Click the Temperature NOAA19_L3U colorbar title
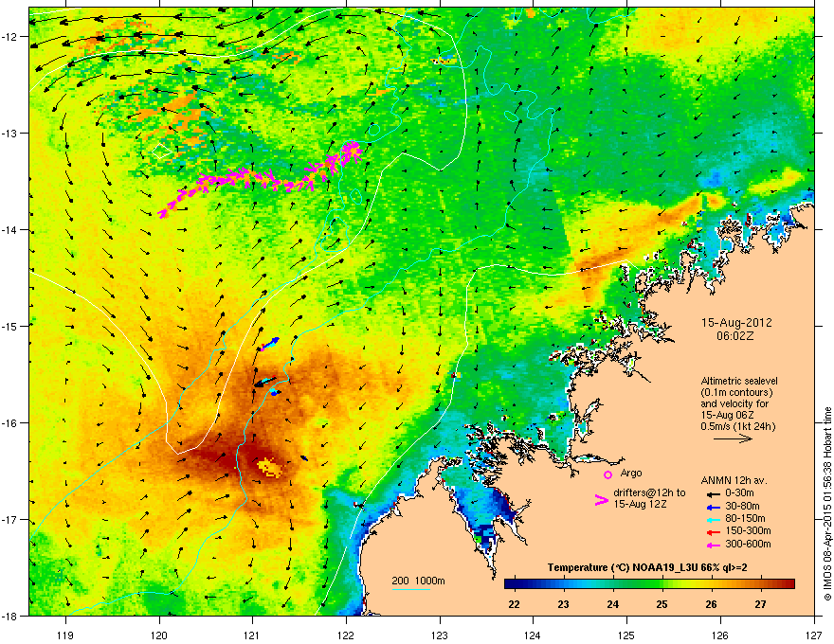This screenshot has width=834, height=644. click(x=647, y=567)
